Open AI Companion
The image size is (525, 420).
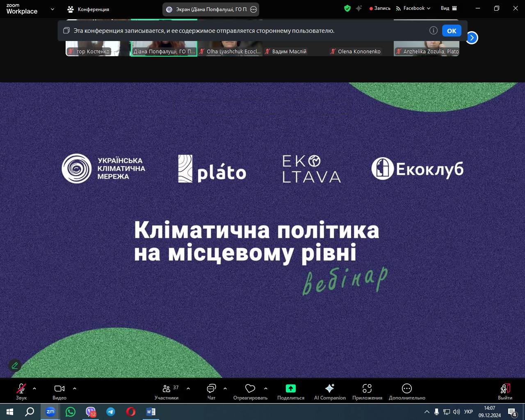[330, 392]
